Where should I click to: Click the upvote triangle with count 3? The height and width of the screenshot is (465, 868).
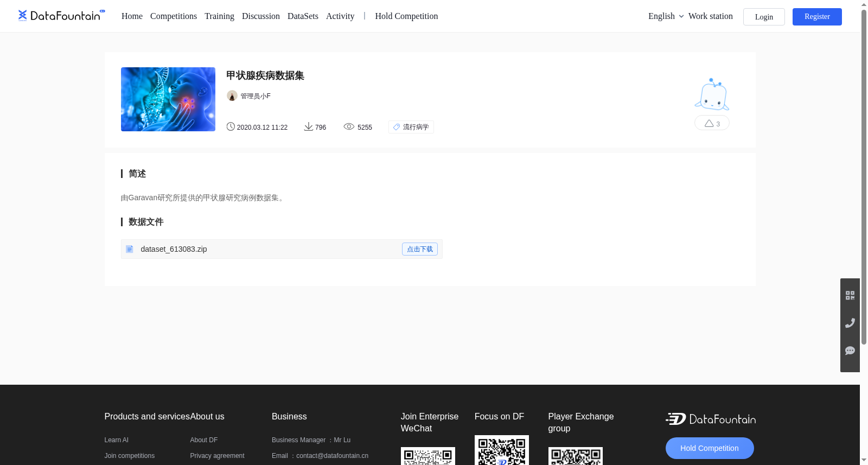(x=712, y=123)
